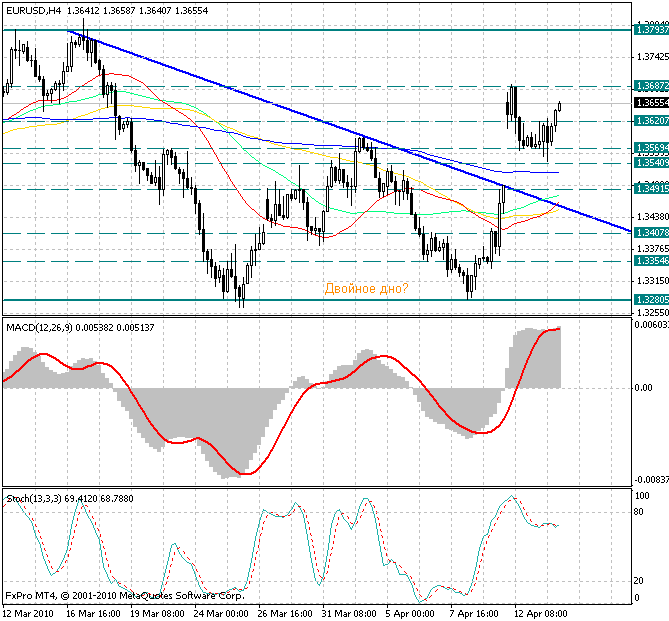Click the current price label 1.36554
The width and height of the screenshot is (669, 621).
click(652, 103)
